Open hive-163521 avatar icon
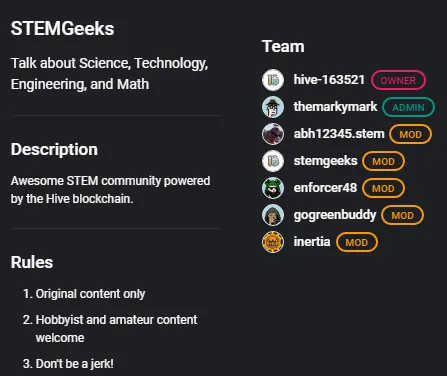This screenshot has width=447, height=376. click(273, 80)
